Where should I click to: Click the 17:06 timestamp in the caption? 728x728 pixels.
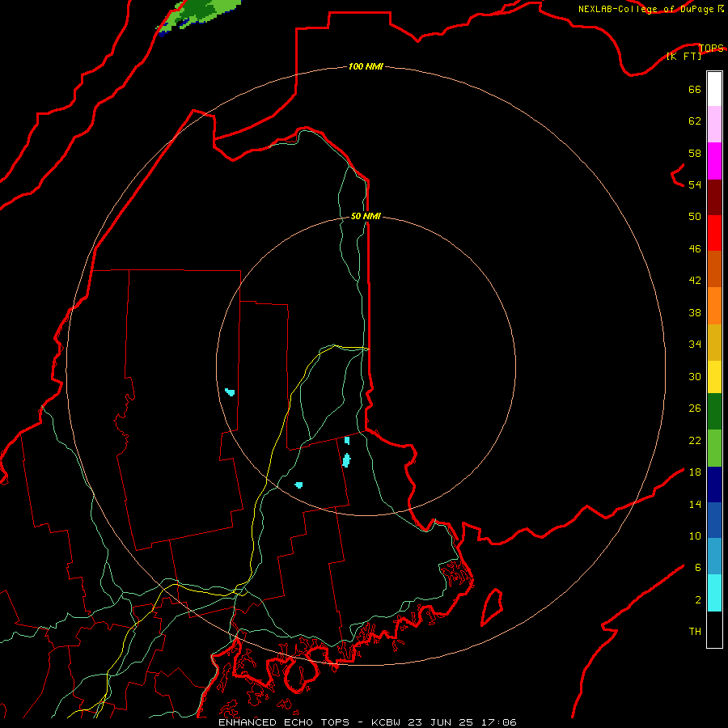point(499,722)
